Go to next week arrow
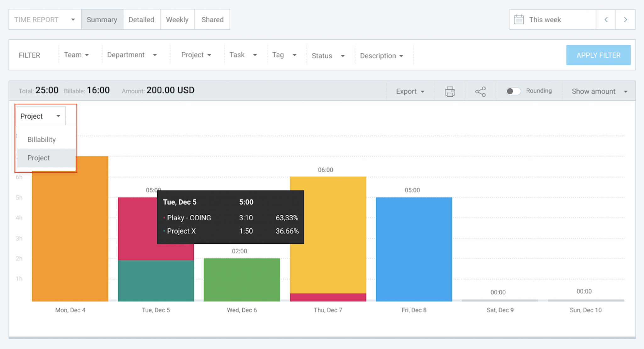This screenshot has width=644, height=349. [625, 19]
